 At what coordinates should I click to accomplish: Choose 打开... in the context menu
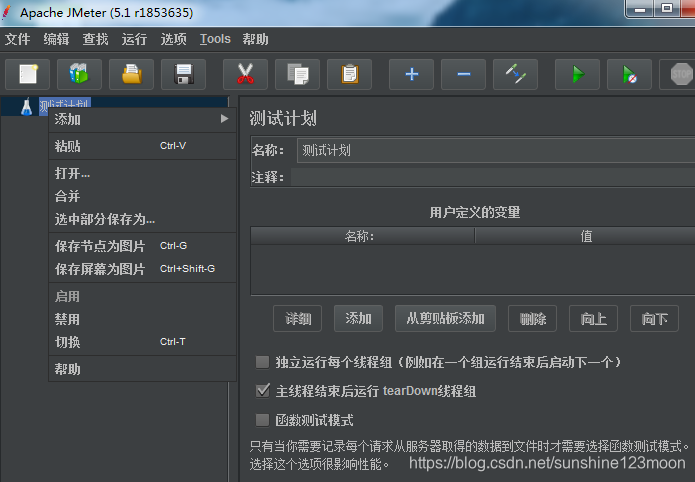(142, 173)
